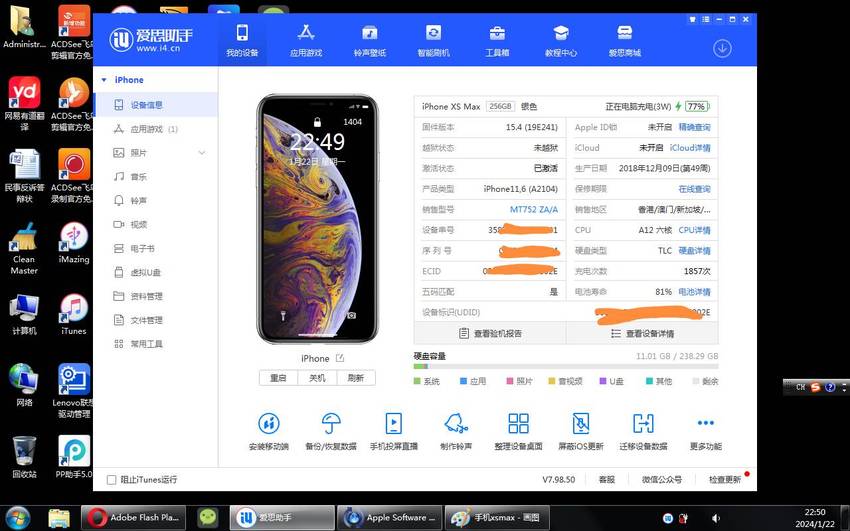The width and height of the screenshot is (850, 531).
Task: Click the MT752 ZA/A sales model link
Action: [x=534, y=210]
